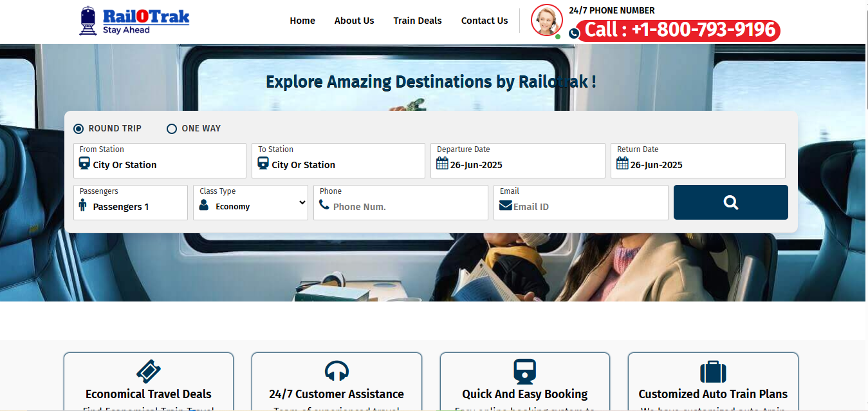868x411 pixels.
Task: Click the train icon above Quick And Easy Booking
Action: coord(524,372)
